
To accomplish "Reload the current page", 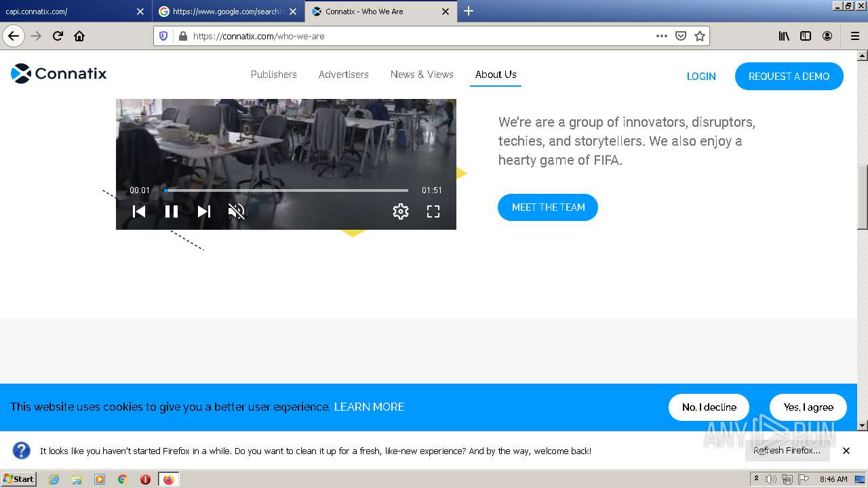I will (x=58, y=36).
